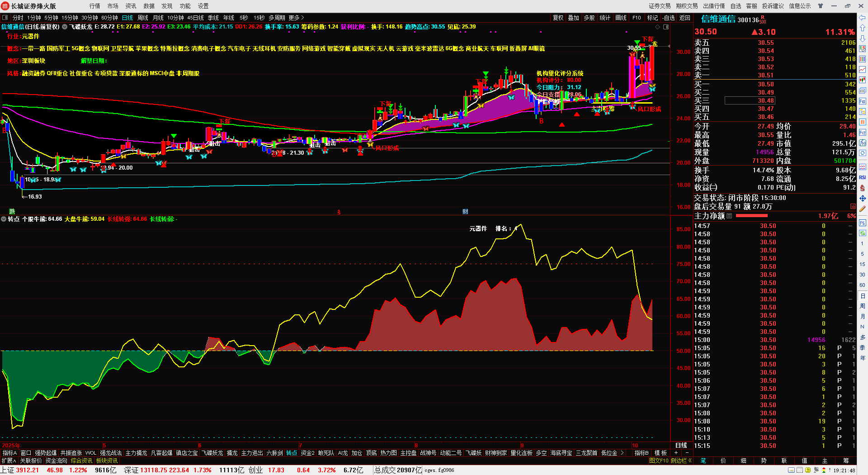Image resolution: width=868 pixels, height=475 pixels.
Task: Click the 买三 price 30.48 field
Action: point(750,100)
